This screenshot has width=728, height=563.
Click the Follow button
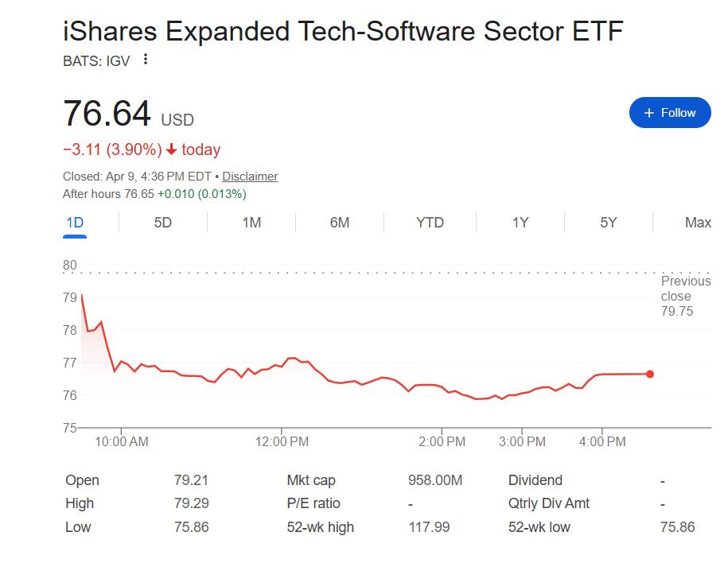[669, 113]
